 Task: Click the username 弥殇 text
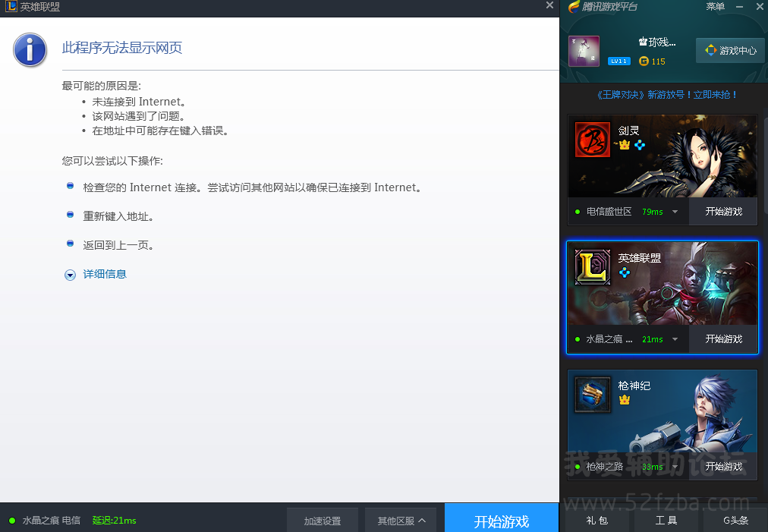(657, 42)
